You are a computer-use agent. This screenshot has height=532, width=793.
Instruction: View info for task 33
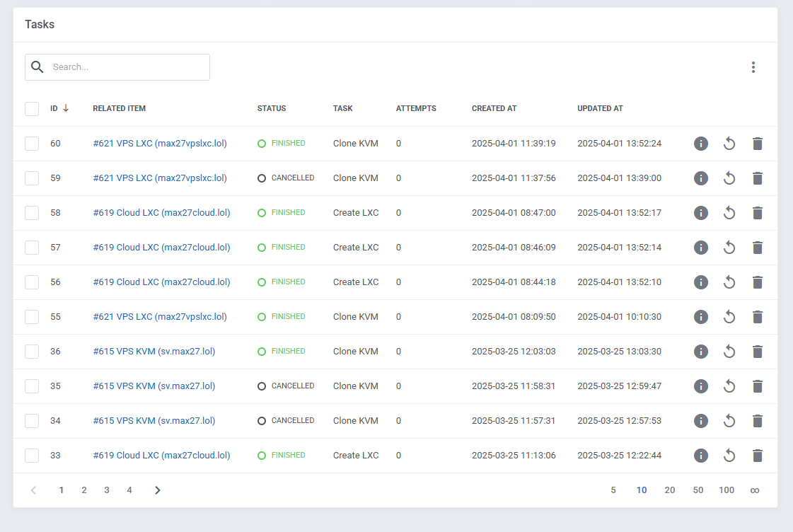coord(700,456)
